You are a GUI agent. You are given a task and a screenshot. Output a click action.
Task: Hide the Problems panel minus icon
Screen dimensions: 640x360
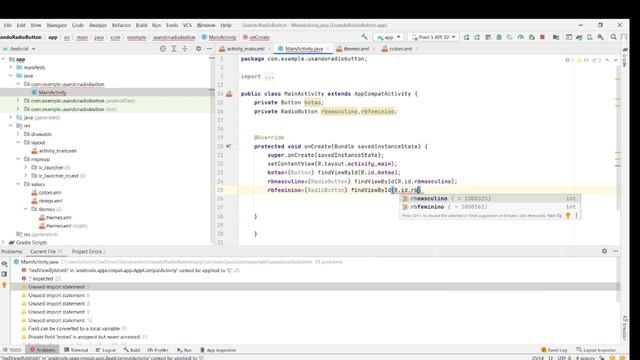pos(615,251)
